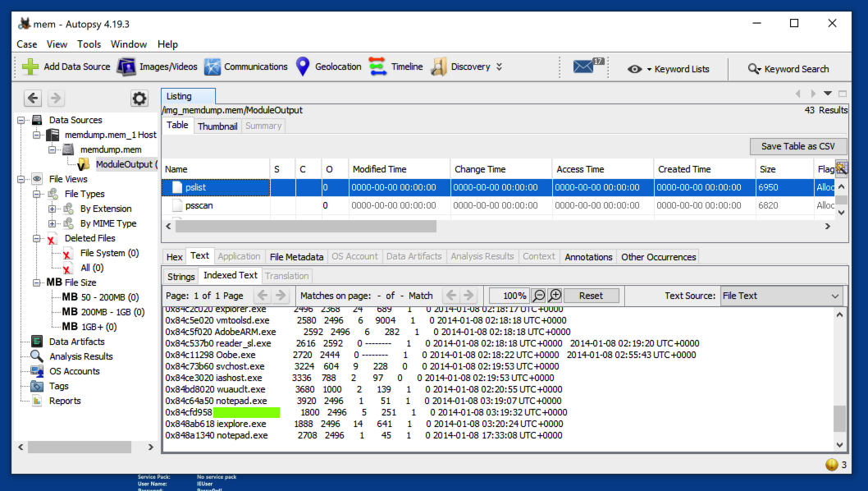Open the Text Source combo box

coord(780,296)
